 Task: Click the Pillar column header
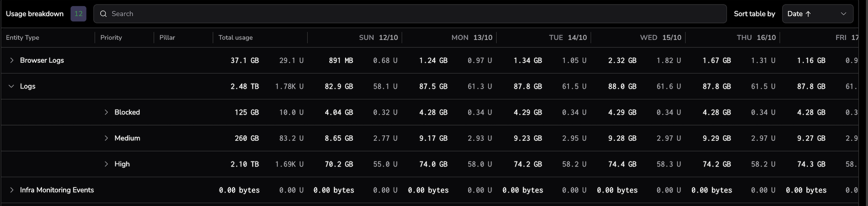pyautogui.click(x=167, y=38)
